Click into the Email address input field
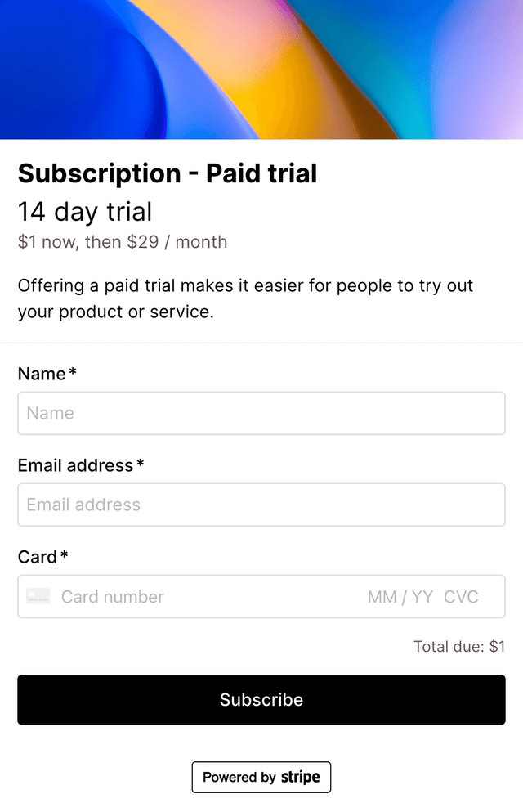This screenshot has height=812, width=523. pos(261,505)
